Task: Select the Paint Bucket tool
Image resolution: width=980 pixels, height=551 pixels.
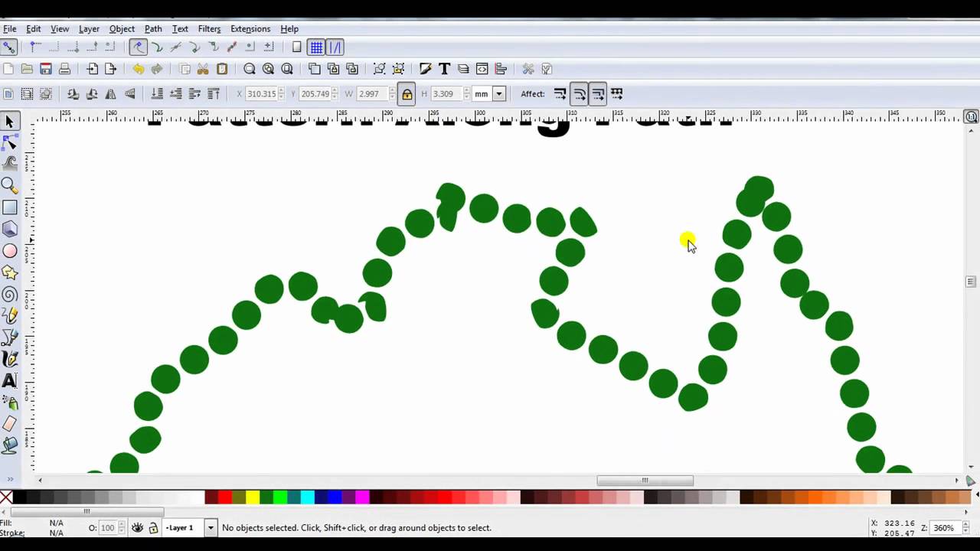Action: click(10, 445)
